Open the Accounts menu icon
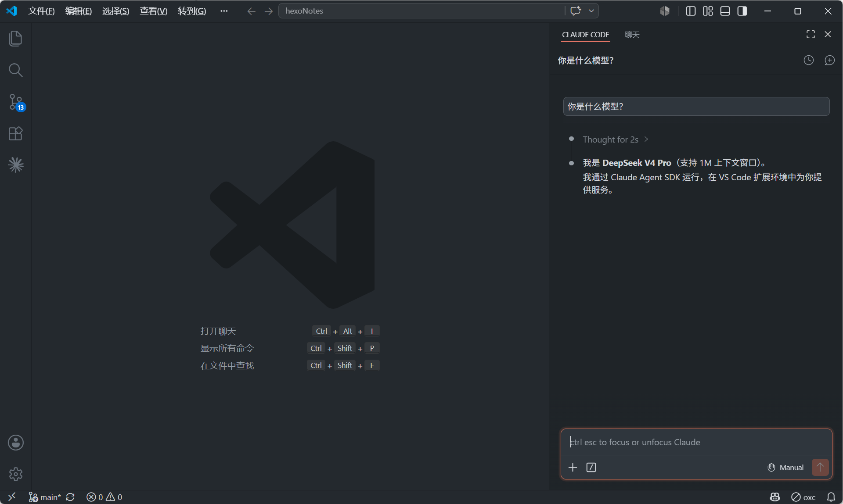Screen dimensions: 843x504 16,443
